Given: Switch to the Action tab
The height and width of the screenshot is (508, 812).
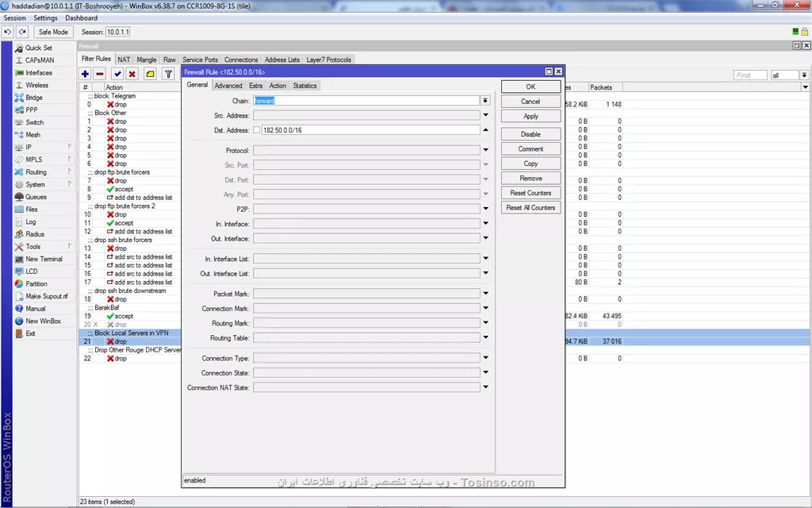Looking at the screenshot, I should (278, 86).
